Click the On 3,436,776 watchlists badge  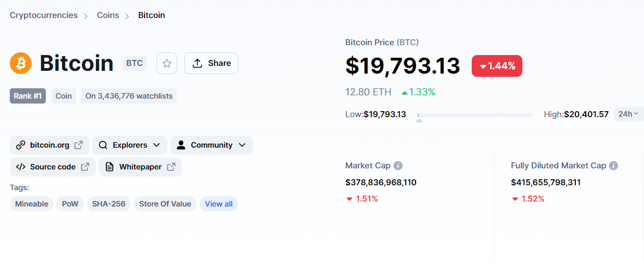[x=129, y=96]
